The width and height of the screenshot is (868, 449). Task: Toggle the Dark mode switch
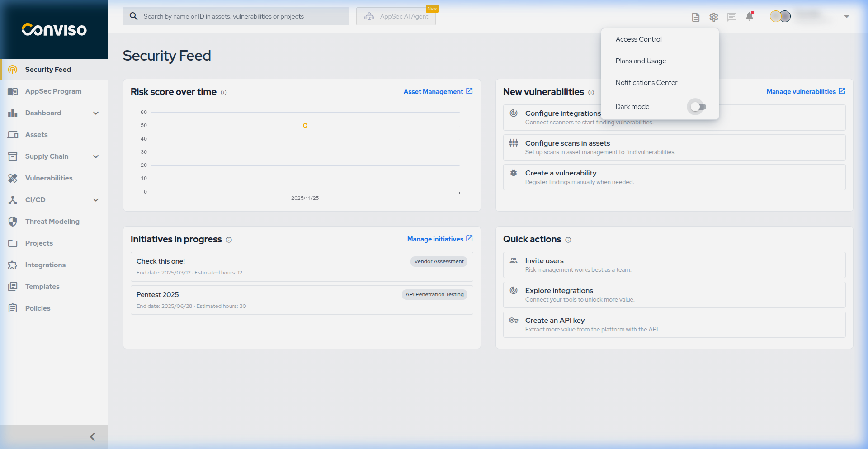click(x=698, y=107)
